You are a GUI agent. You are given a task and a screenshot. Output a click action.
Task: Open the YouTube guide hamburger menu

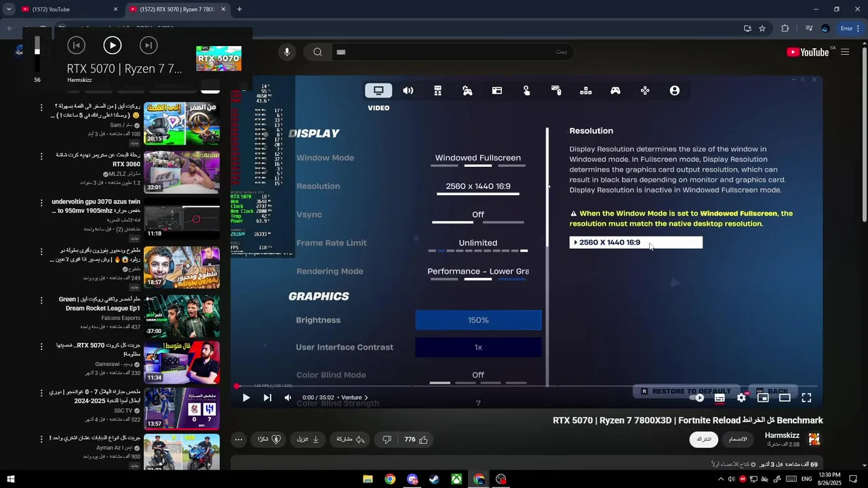coord(845,52)
